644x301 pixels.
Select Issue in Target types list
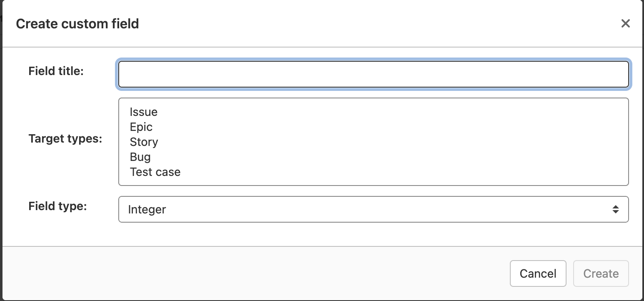(x=144, y=112)
